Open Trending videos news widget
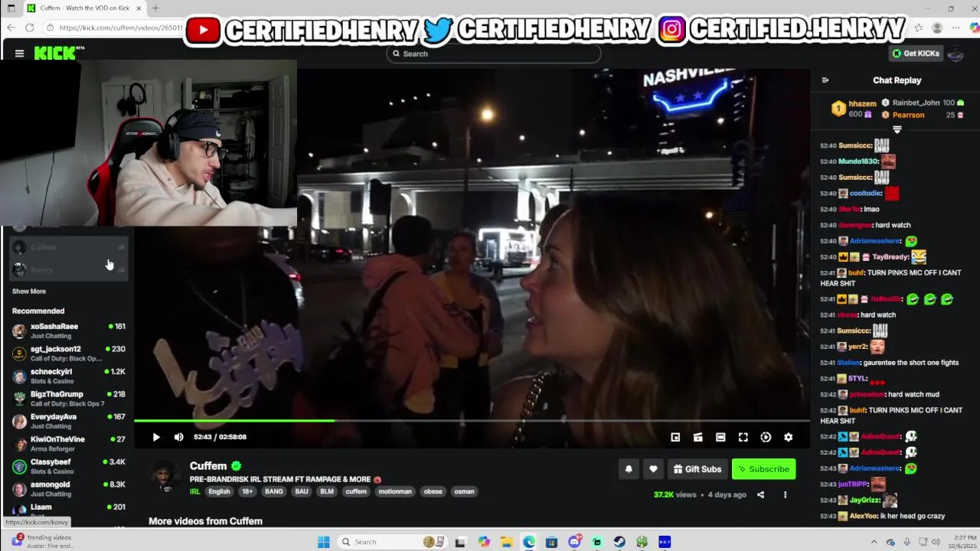This screenshot has height=551, width=980. click(42, 542)
